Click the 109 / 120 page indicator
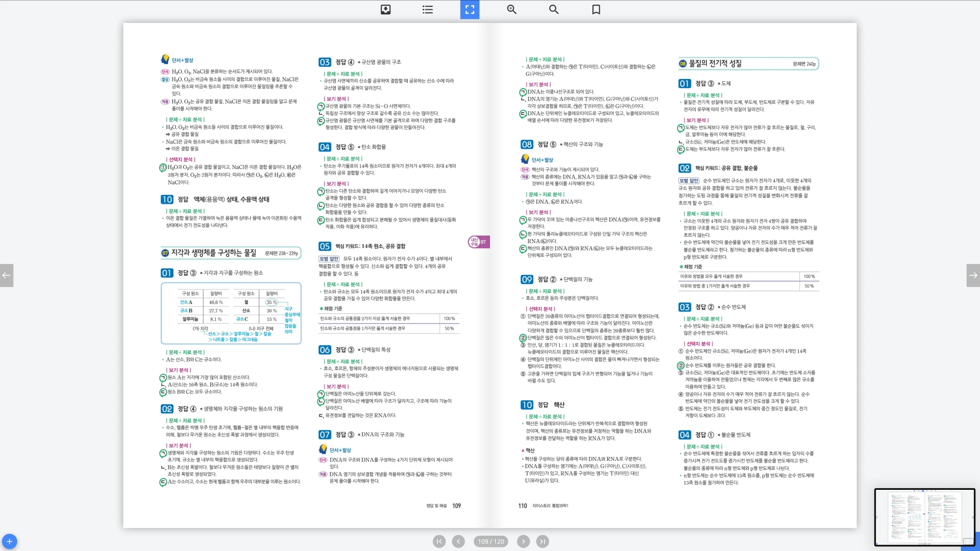This screenshot has height=551, width=980. click(x=491, y=541)
